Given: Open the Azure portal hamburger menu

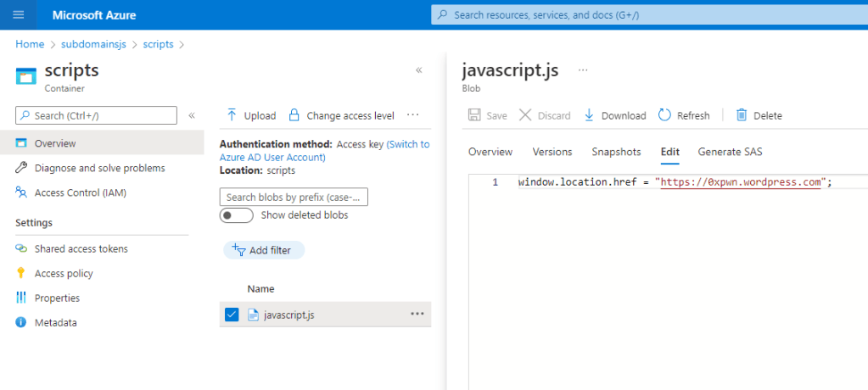Looking at the screenshot, I should (x=19, y=15).
